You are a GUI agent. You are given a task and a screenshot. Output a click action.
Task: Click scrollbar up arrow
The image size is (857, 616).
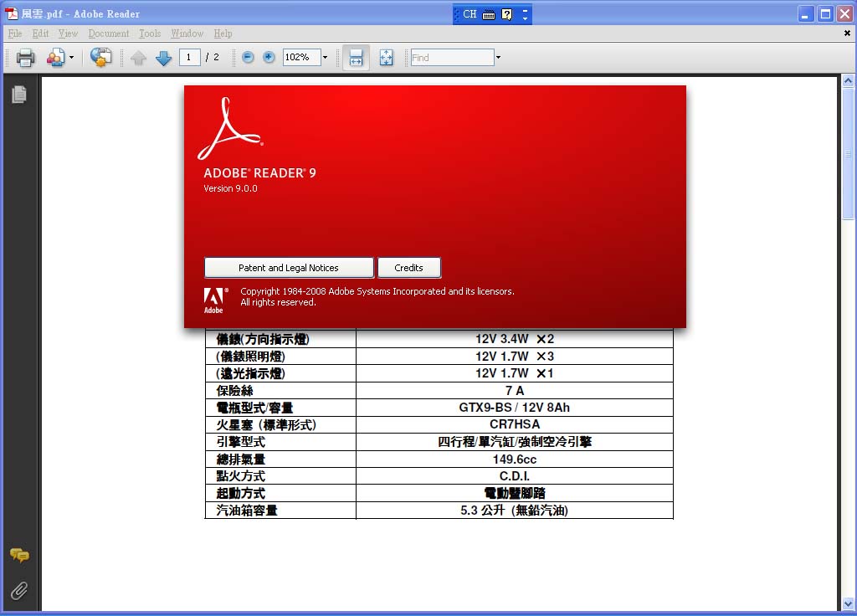pyautogui.click(x=848, y=81)
